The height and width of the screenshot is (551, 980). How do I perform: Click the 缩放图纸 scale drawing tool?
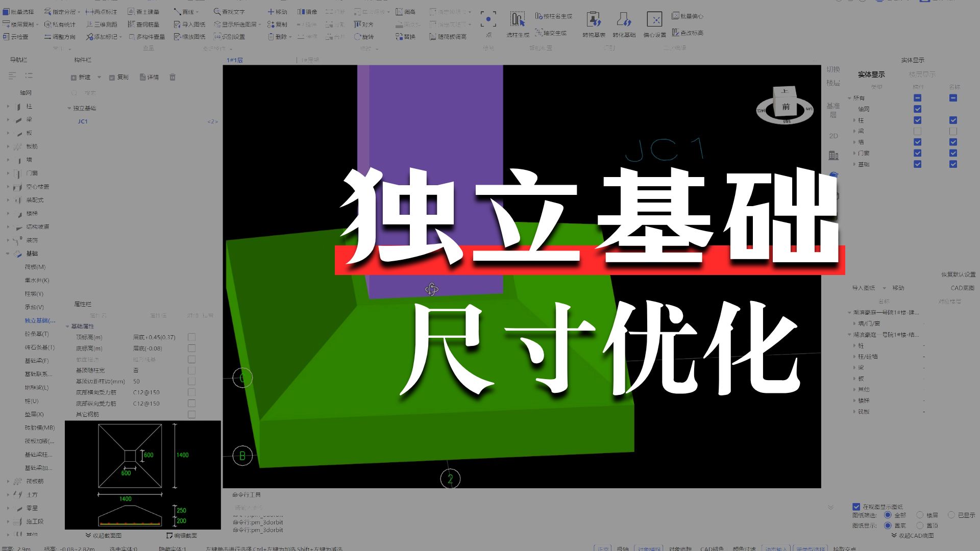189,37
